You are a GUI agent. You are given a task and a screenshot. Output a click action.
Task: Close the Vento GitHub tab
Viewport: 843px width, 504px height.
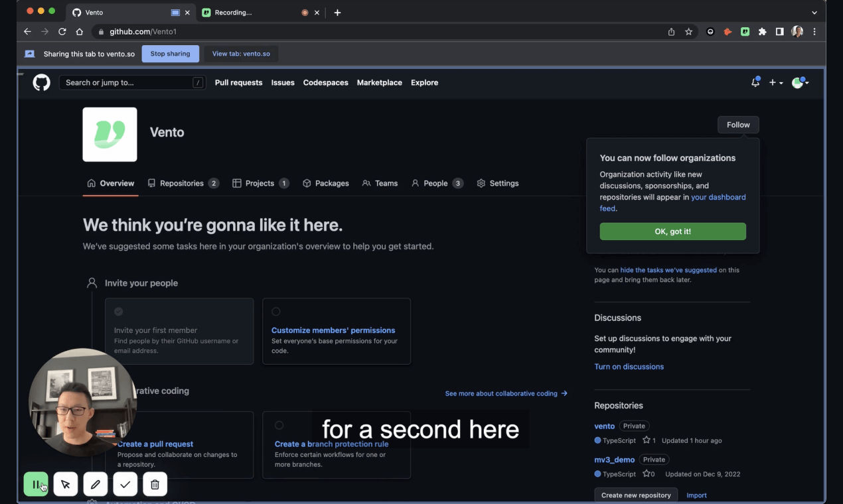187,13
